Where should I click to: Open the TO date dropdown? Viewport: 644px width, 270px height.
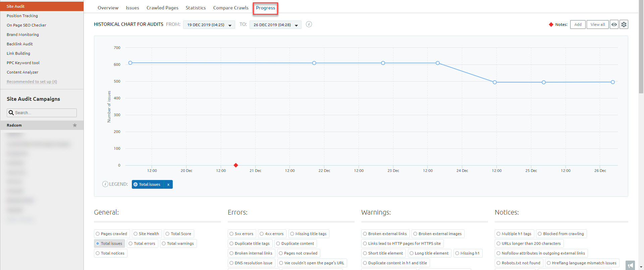[275, 25]
